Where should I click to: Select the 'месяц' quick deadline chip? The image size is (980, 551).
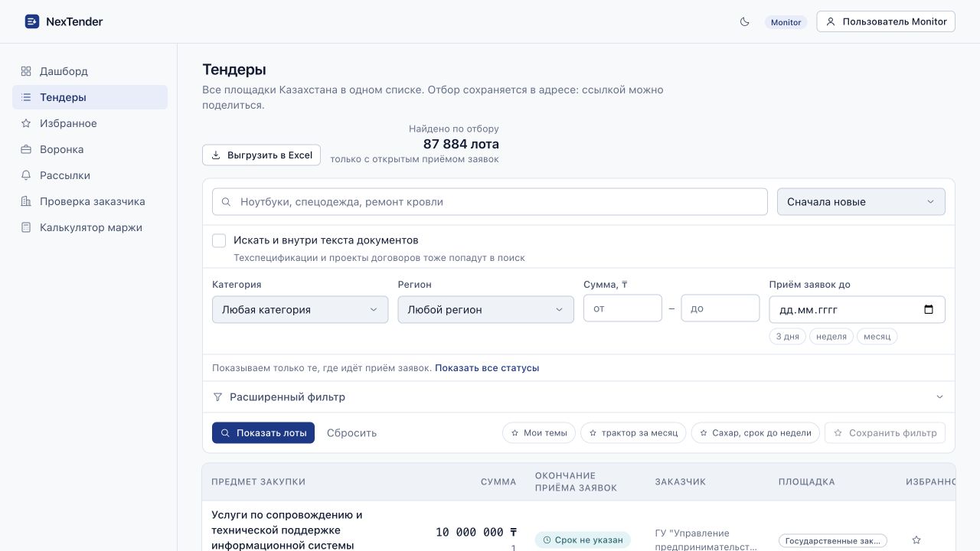877,337
